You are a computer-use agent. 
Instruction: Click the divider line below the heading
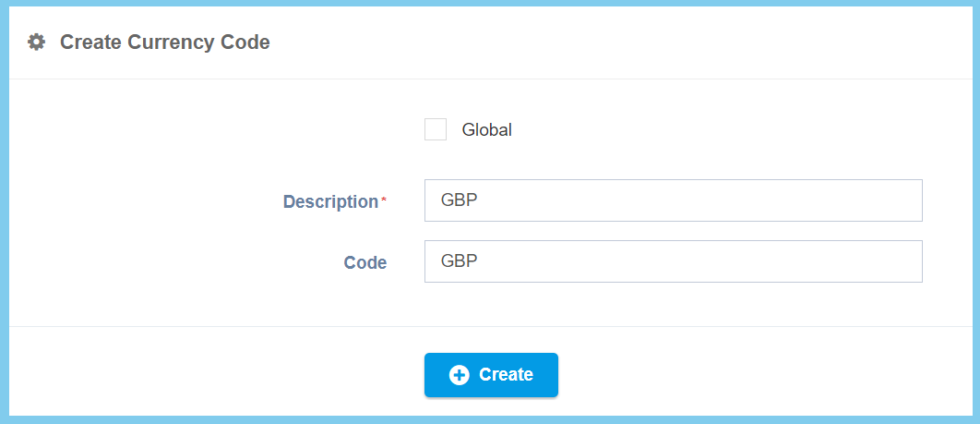point(489,79)
